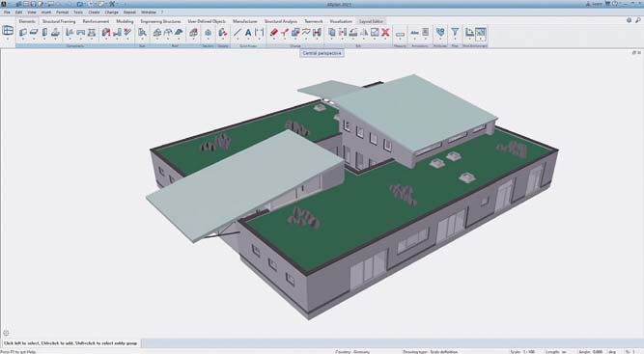Click the Central perspective view label
The width and height of the screenshot is (644, 354).
[322, 53]
